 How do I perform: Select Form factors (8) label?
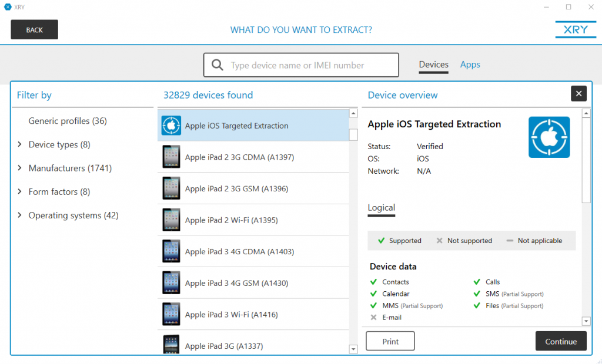click(x=59, y=192)
